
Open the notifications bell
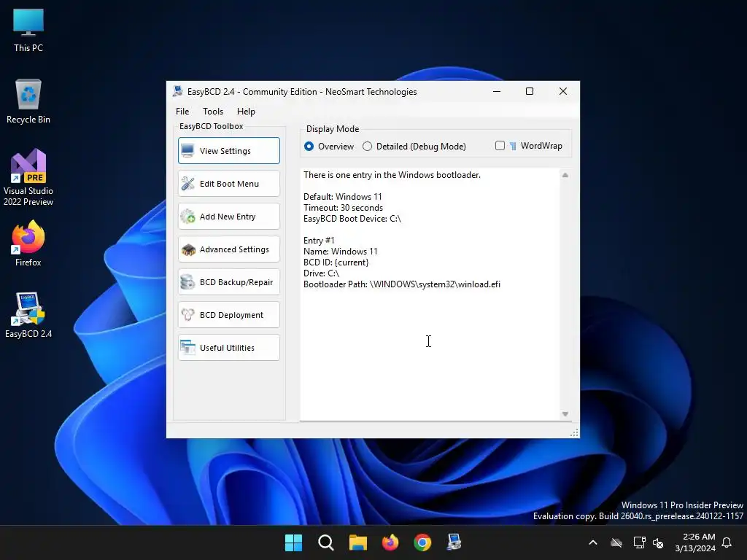pos(727,542)
